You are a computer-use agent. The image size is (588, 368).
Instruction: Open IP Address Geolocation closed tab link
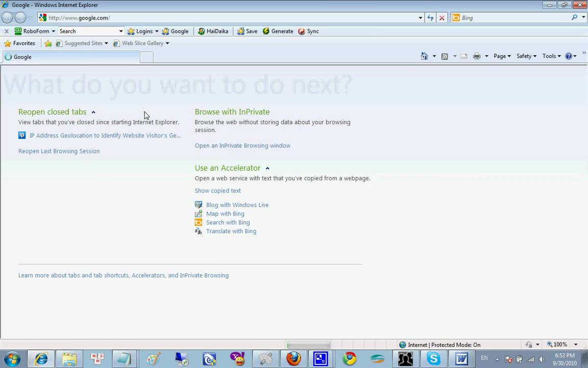point(105,135)
